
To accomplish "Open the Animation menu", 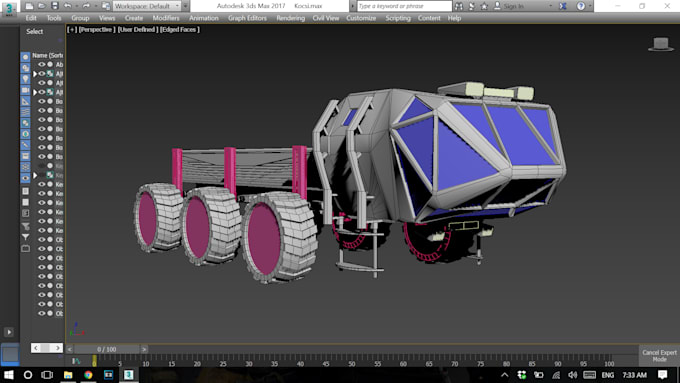I will click(x=203, y=18).
